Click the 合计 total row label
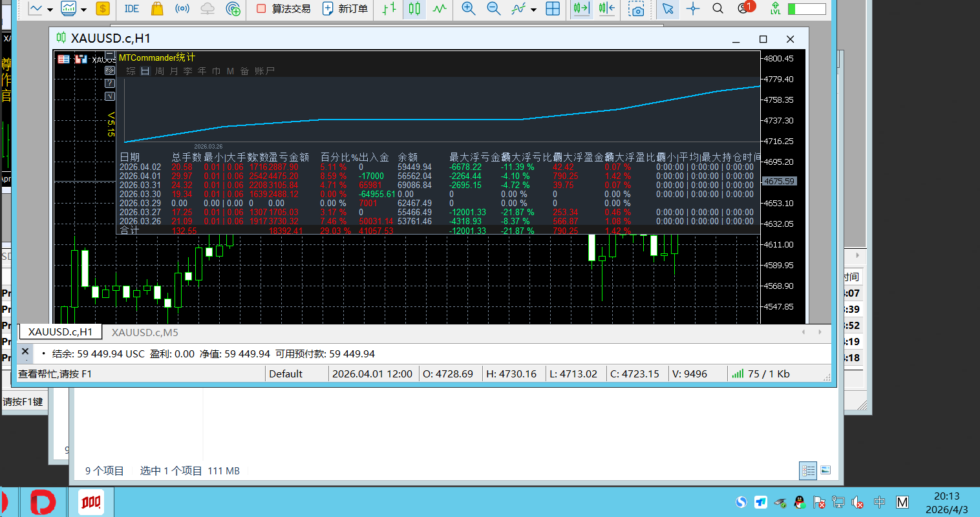 coord(130,230)
